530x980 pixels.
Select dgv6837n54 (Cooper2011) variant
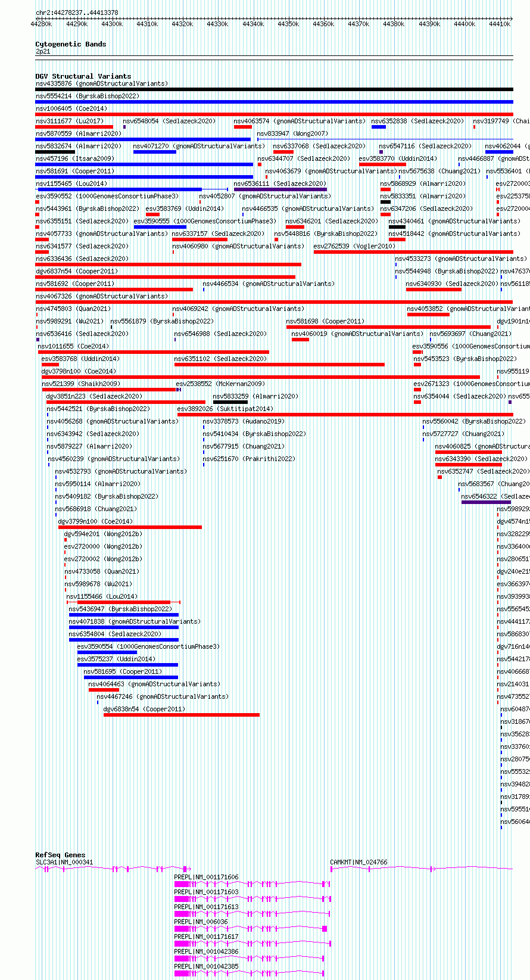click(77, 271)
